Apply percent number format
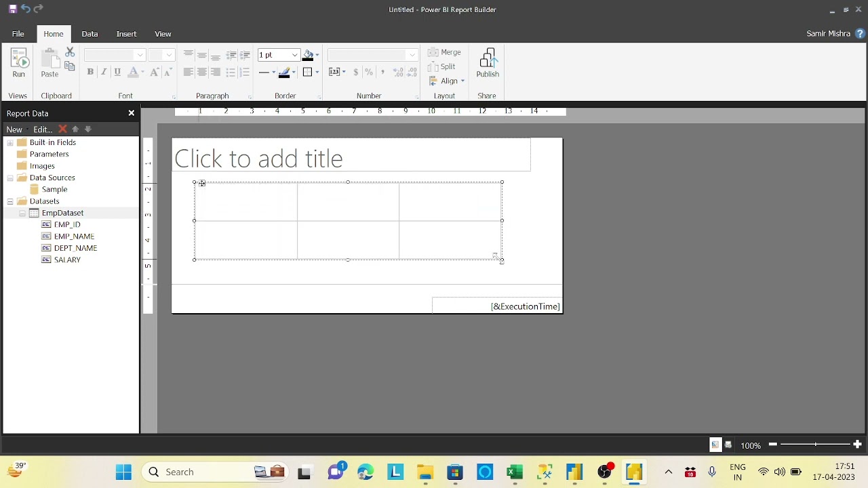 (x=369, y=72)
